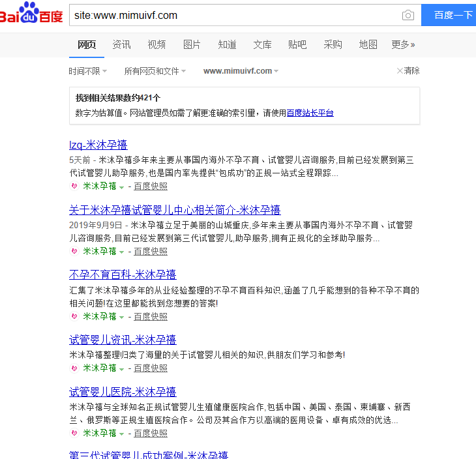476x459 pixels.
Task: Click the search query input field
Action: [233, 15]
